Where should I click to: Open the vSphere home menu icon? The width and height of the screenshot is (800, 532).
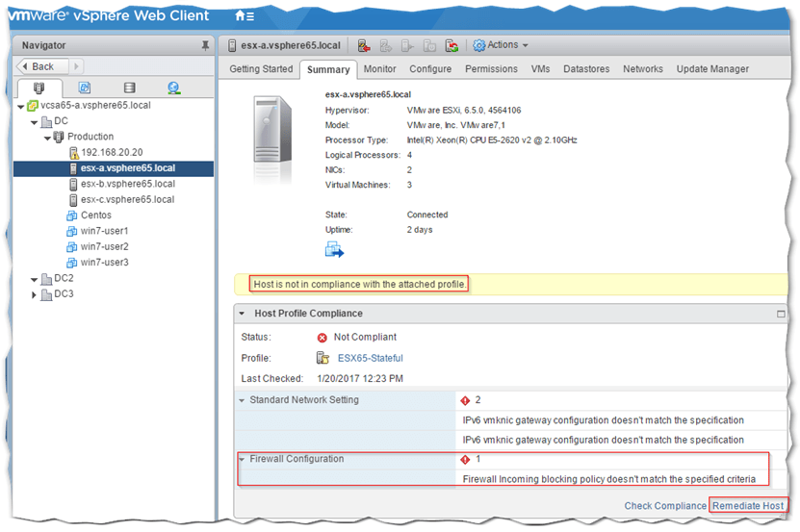pos(245,15)
